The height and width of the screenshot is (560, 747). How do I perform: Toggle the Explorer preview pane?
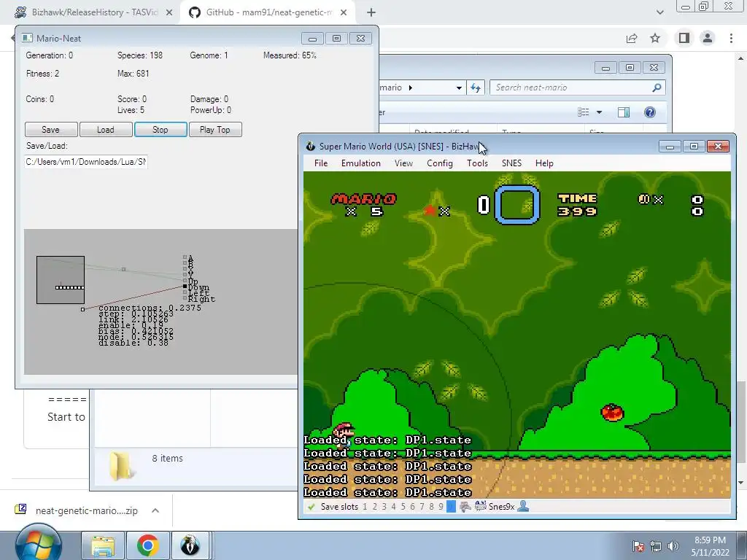pos(624,112)
